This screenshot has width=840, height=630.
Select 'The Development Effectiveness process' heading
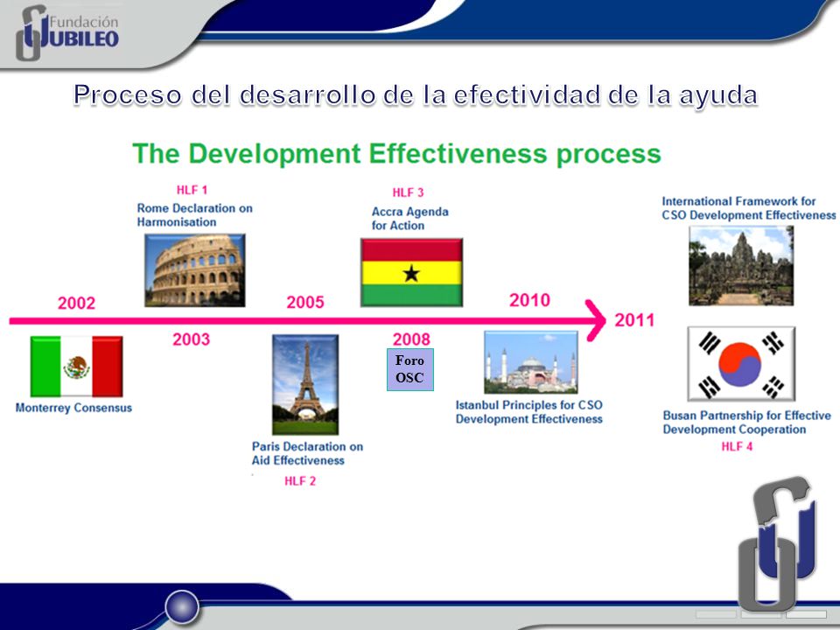(397, 154)
